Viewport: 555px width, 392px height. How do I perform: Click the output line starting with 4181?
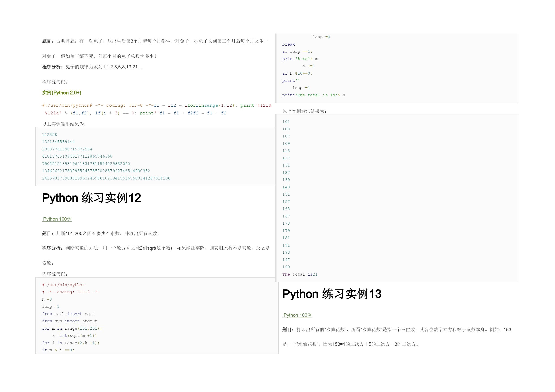tap(77, 156)
